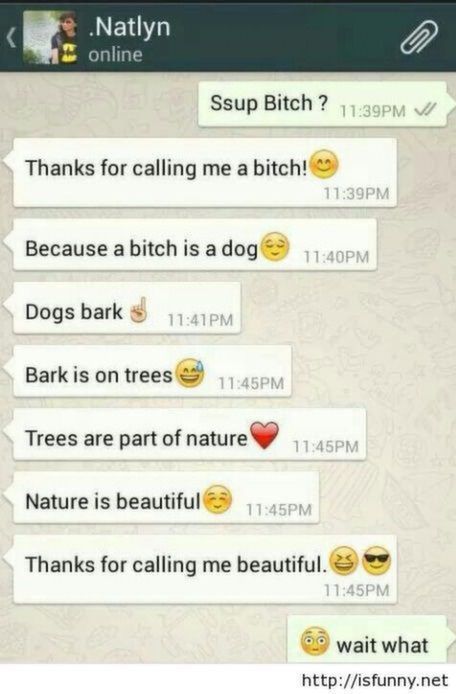The width and height of the screenshot is (456, 694).
Task: Tap the 'online' status text
Action: coord(115,55)
